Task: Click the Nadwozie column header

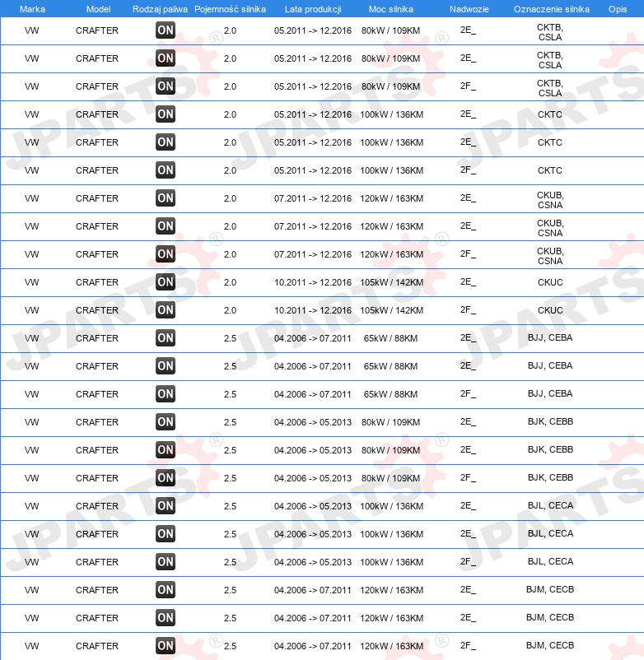Action: coord(469,9)
